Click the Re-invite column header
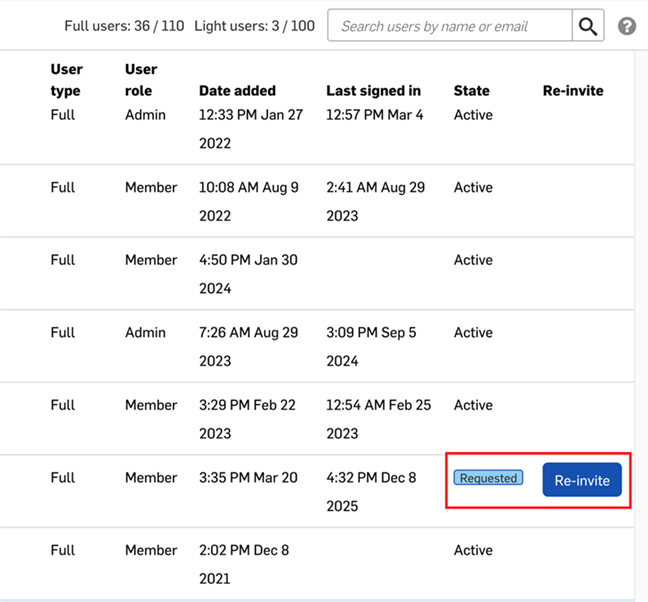The height and width of the screenshot is (602, 648). tap(573, 91)
